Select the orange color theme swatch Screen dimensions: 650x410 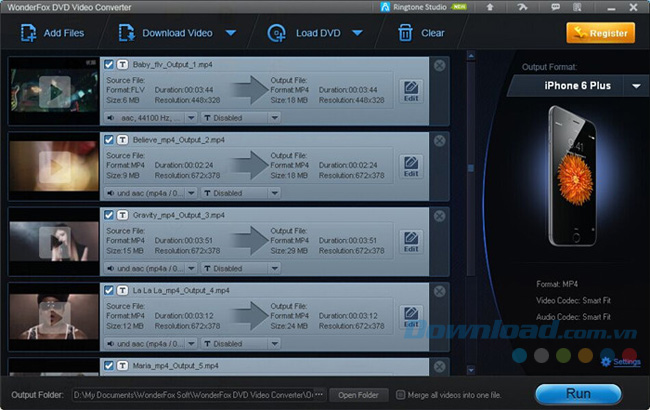pyautogui.click(x=585, y=355)
